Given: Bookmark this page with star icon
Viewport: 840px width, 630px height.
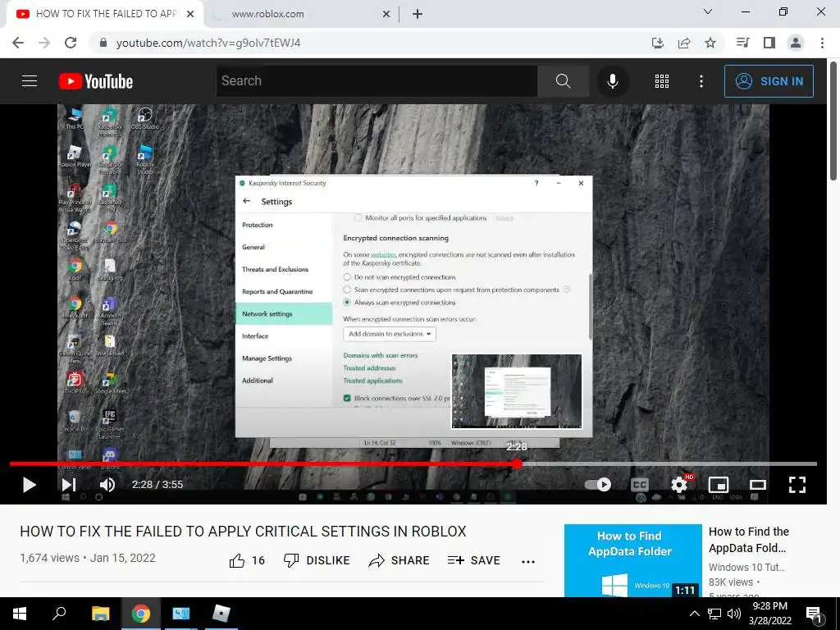Looking at the screenshot, I should tap(710, 43).
